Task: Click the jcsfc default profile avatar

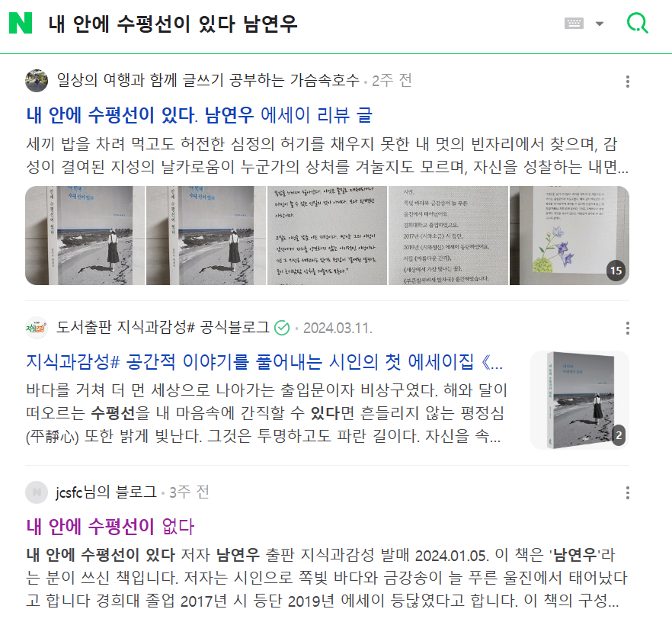Action: (37, 492)
